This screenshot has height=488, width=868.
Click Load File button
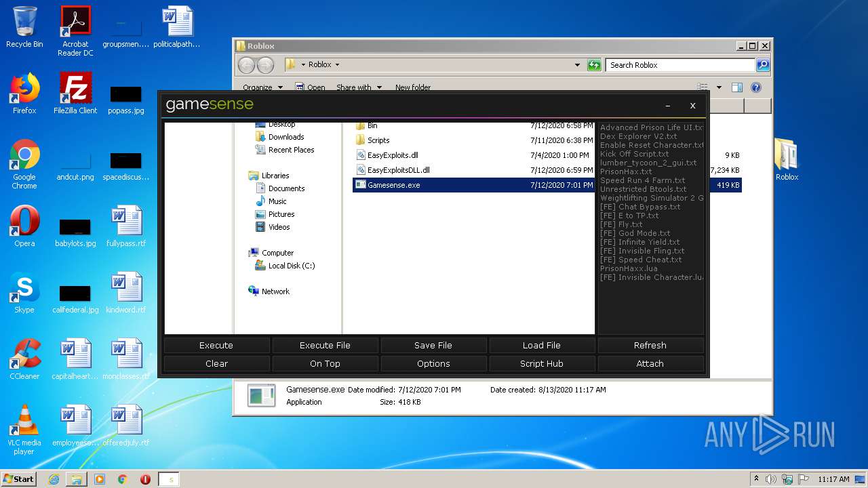542,345
